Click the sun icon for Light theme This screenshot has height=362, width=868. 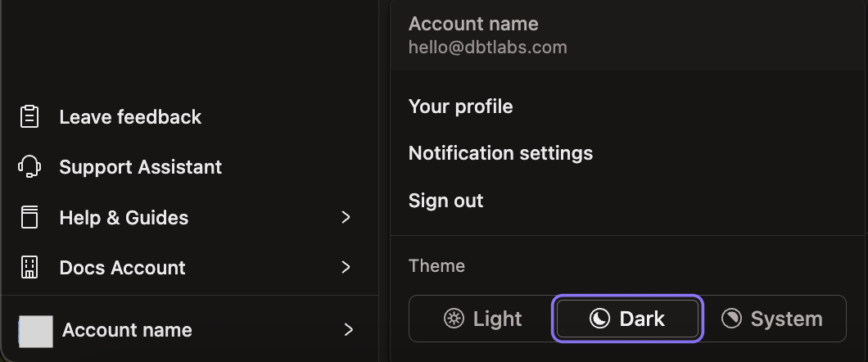454,319
